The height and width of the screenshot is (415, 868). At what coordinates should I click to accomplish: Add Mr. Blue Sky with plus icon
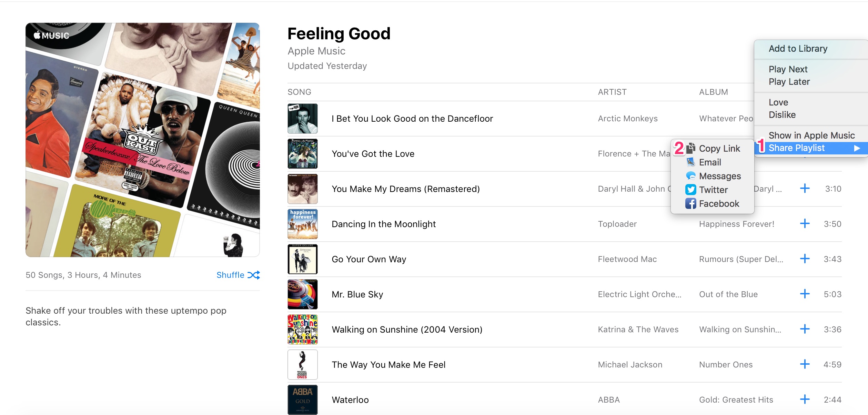[x=805, y=294]
